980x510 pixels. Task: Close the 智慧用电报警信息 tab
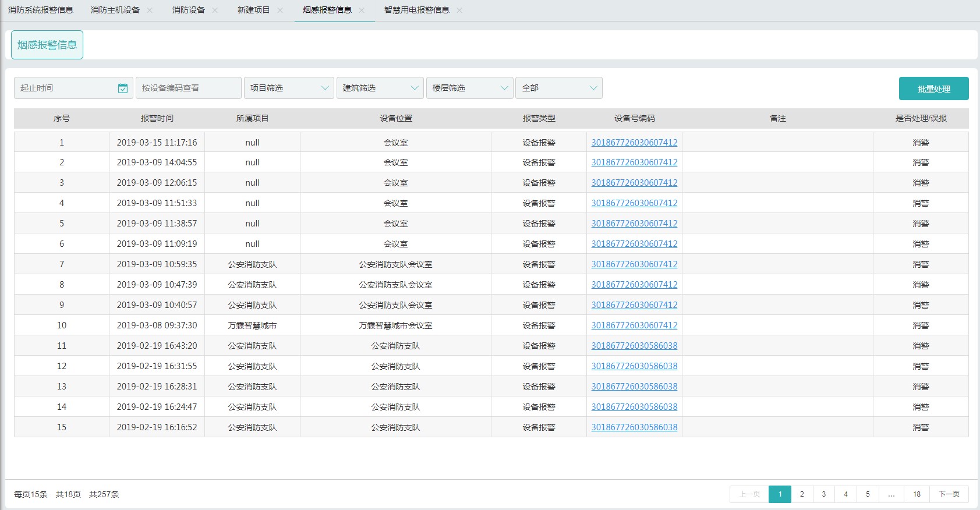coord(459,10)
